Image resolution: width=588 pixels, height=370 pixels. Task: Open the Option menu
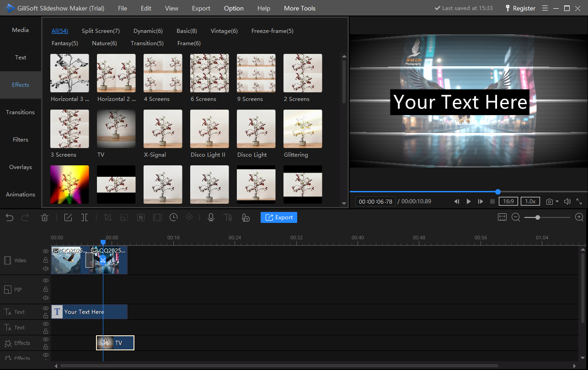pyautogui.click(x=234, y=8)
